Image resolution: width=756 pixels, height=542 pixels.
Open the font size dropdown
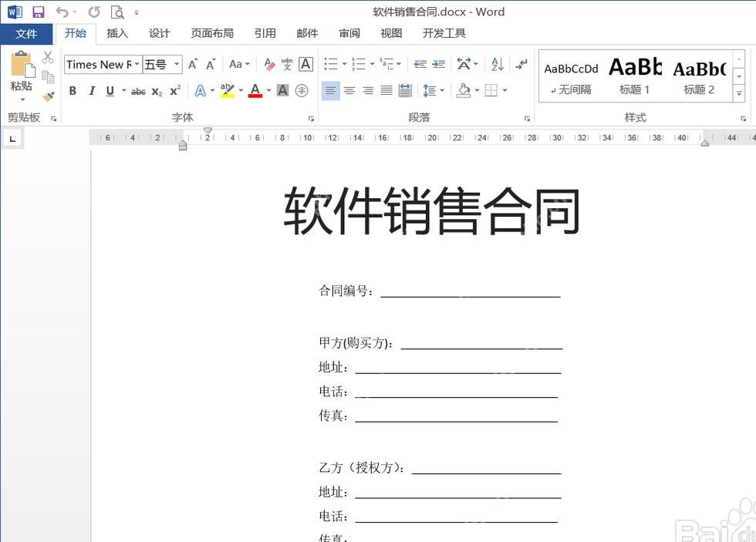point(177,64)
